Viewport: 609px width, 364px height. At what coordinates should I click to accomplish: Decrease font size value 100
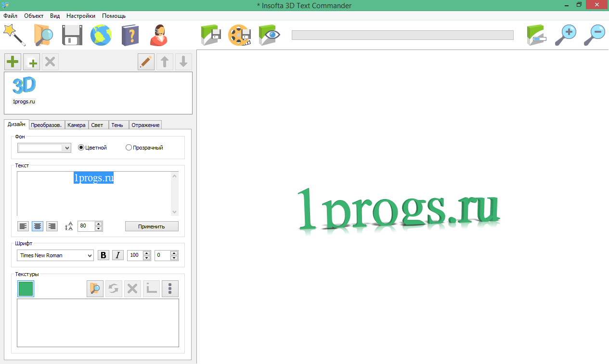click(x=147, y=258)
